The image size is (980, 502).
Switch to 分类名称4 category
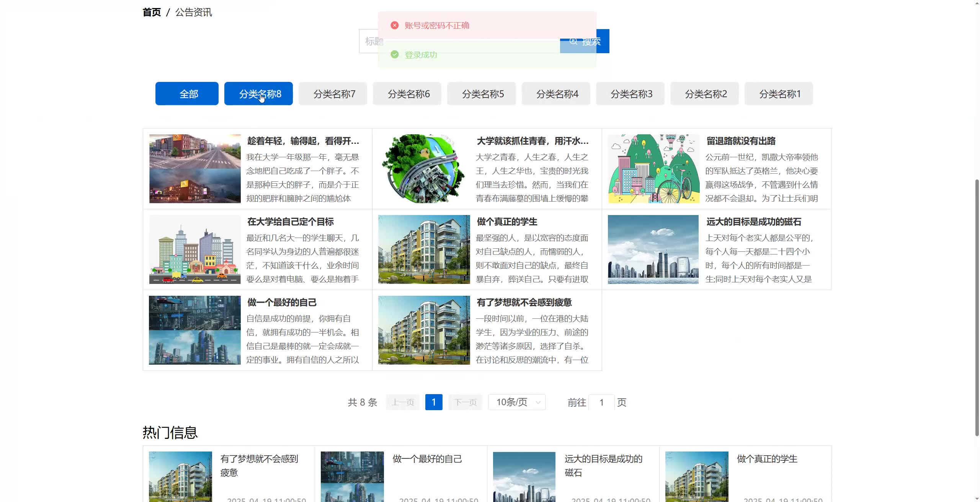555,94
